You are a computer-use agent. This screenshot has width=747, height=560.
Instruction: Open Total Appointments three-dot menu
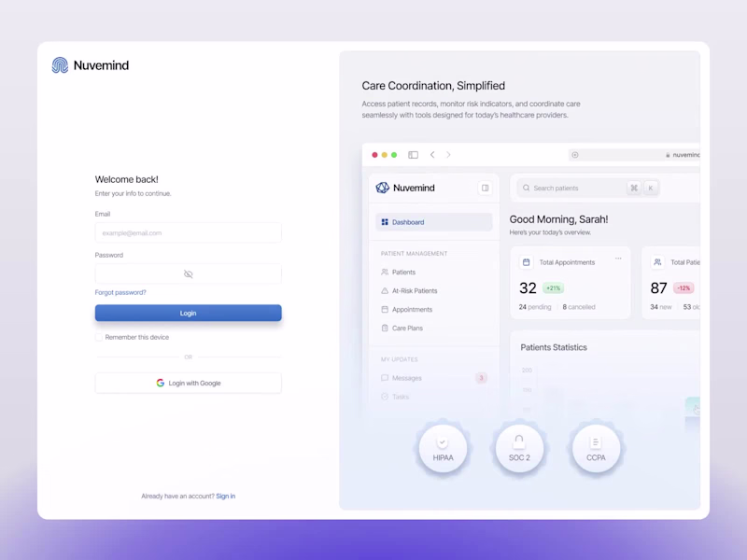618,259
